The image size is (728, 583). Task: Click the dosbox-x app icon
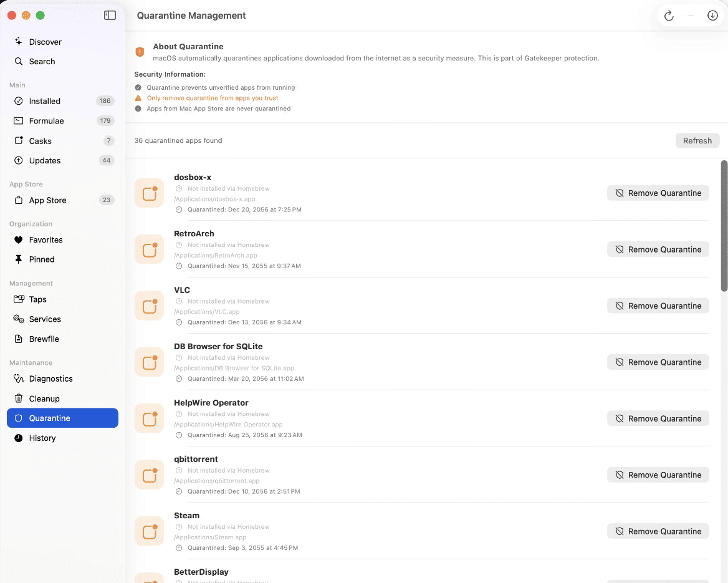click(149, 193)
